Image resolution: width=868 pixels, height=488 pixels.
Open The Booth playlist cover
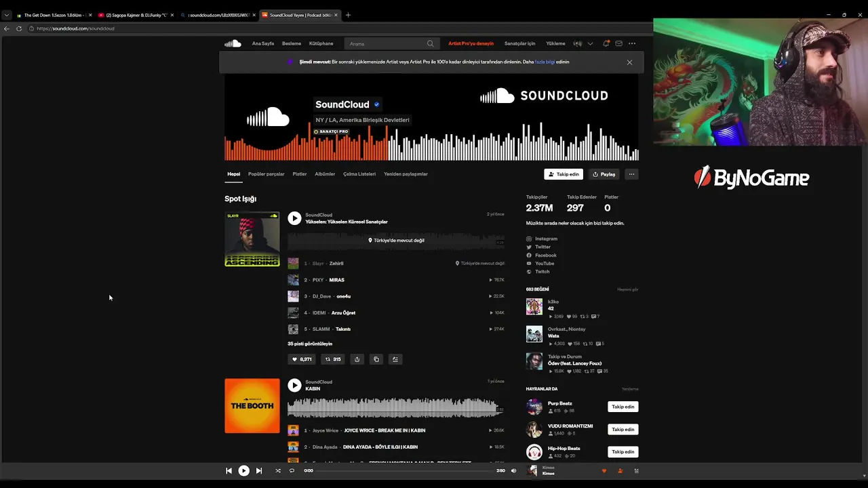pos(252,406)
